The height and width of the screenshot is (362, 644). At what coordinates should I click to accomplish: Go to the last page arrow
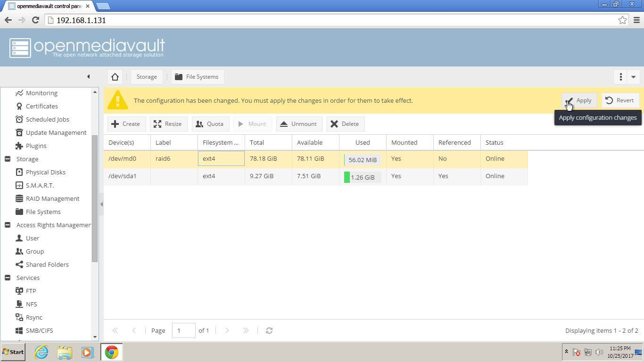pyautogui.click(x=246, y=331)
